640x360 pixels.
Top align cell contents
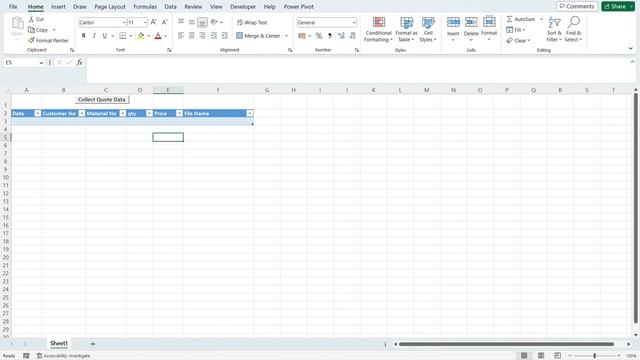[181, 22]
